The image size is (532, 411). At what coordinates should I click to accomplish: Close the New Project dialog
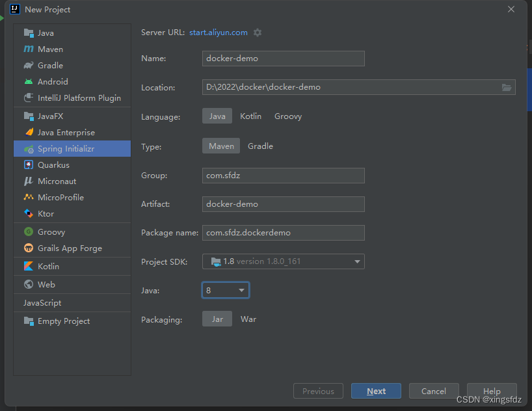click(511, 9)
